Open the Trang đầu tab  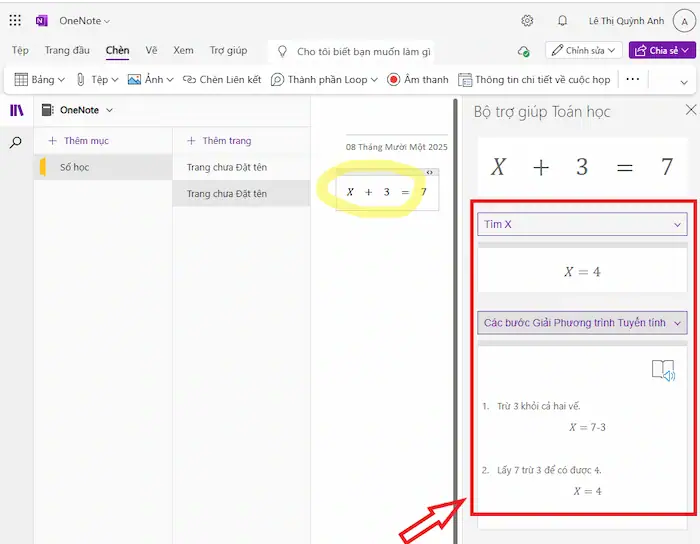coord(68,50)
